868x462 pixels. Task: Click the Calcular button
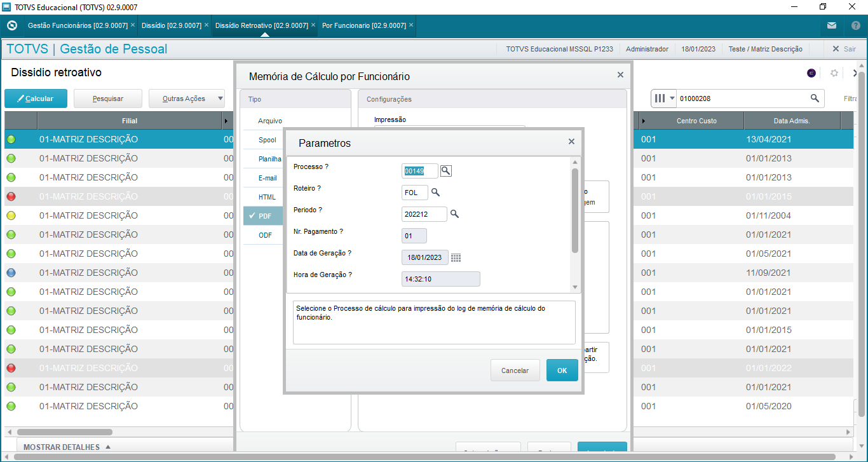[35, 99]
